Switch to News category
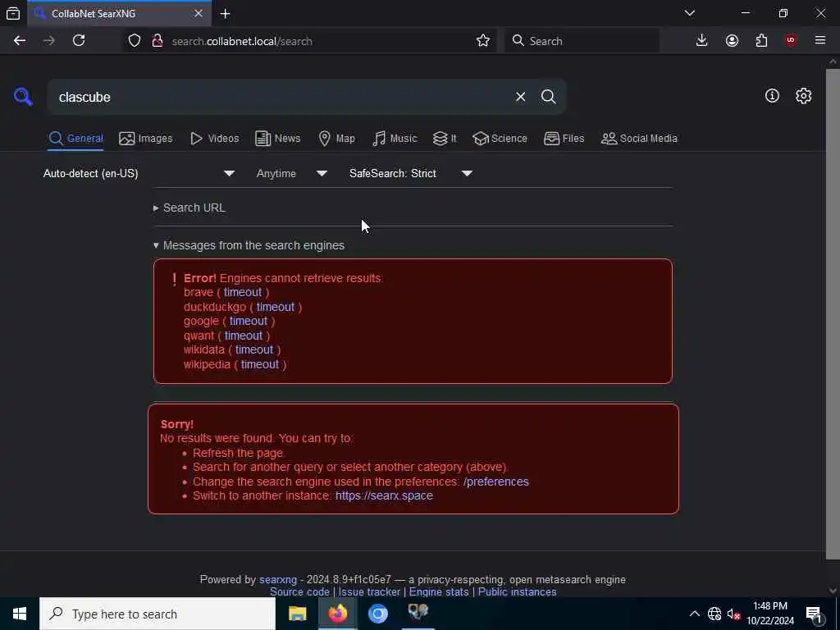The image size is (840, 630). coord(278,139)
